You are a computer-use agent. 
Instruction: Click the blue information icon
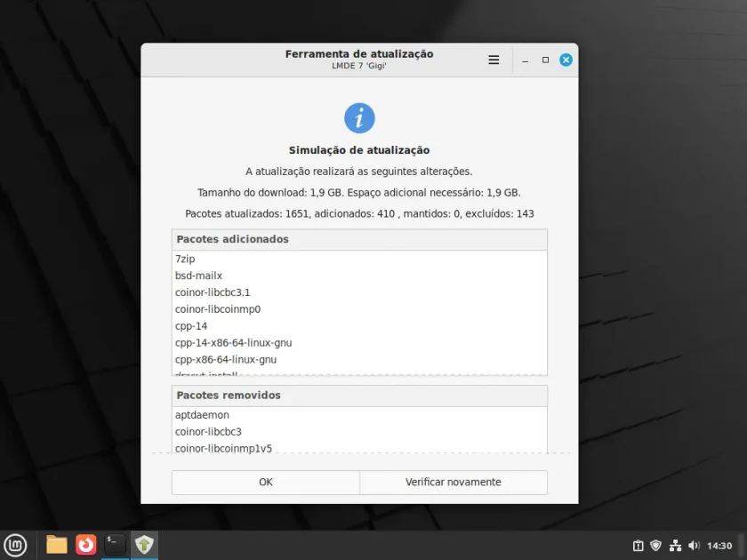point(359,118)
